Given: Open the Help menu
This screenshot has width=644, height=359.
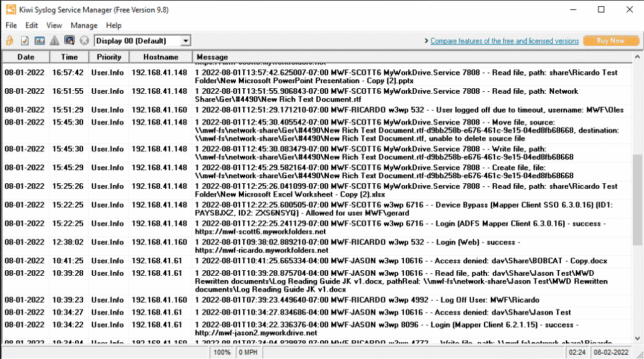Looking at the screenshot, I should click(x=114, y=26).
